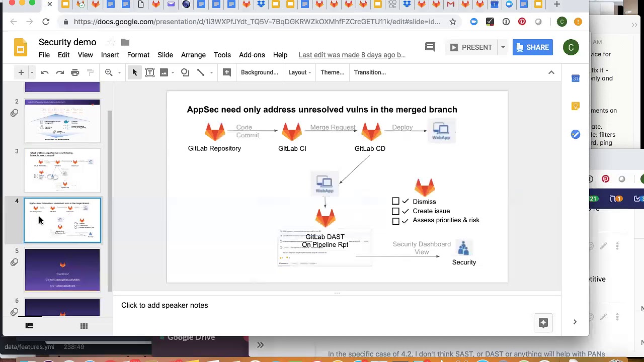644x362 pixels.
Task: Click the Security demo title field
Action: tap(67, 42)
